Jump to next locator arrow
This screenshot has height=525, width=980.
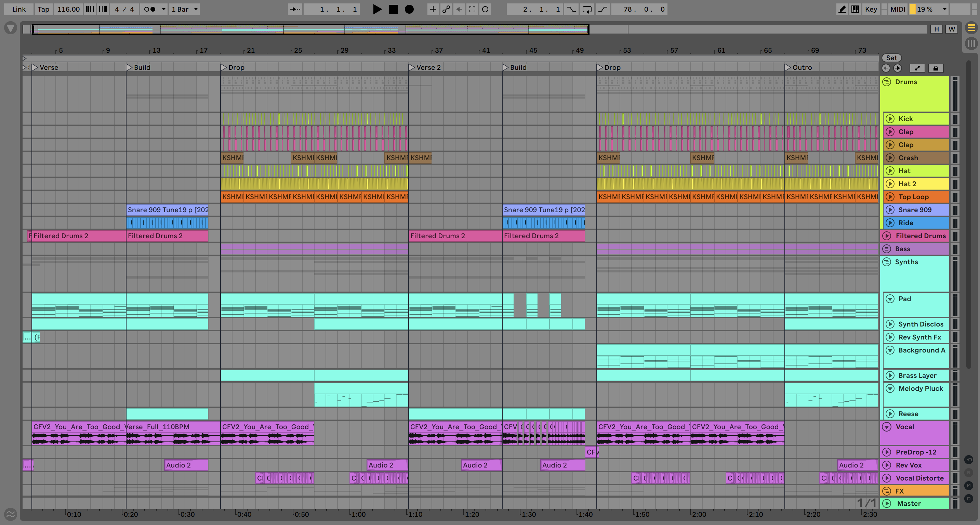898,68
